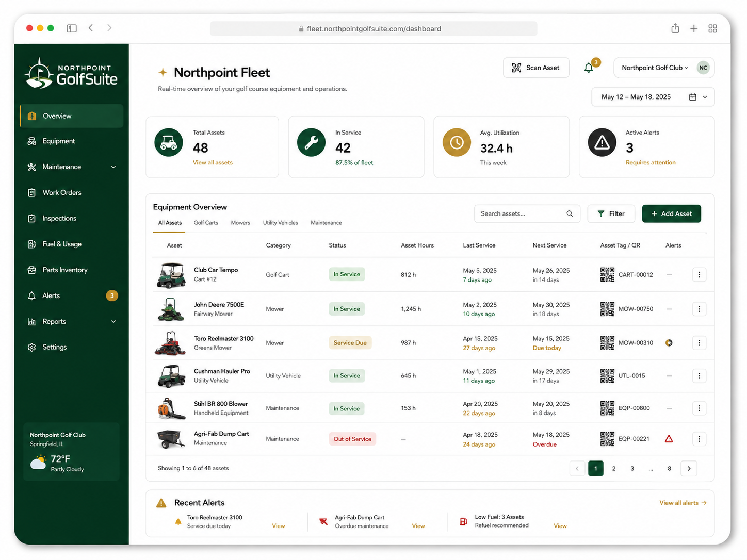747x560 pixels.
Task: Click View for Agri-Fab Dump Cart alert
Action: coord(418,526)
